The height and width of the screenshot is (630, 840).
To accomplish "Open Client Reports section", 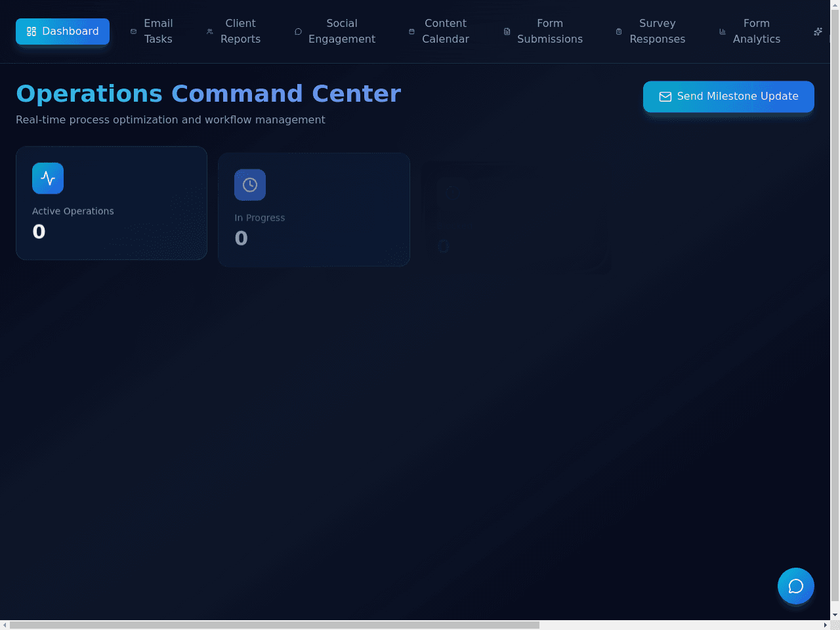I will tap(234, 31).
